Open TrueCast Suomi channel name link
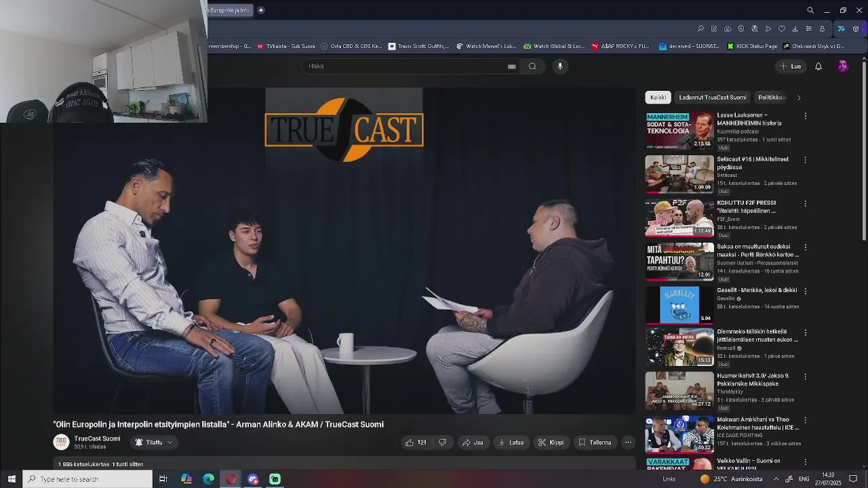 97,439
